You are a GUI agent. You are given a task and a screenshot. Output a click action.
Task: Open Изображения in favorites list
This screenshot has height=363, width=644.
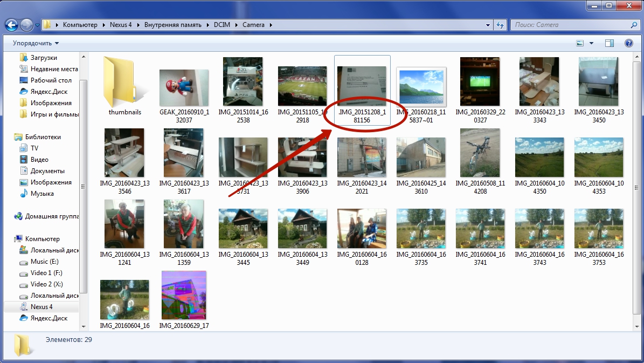[x=51, y=103]
